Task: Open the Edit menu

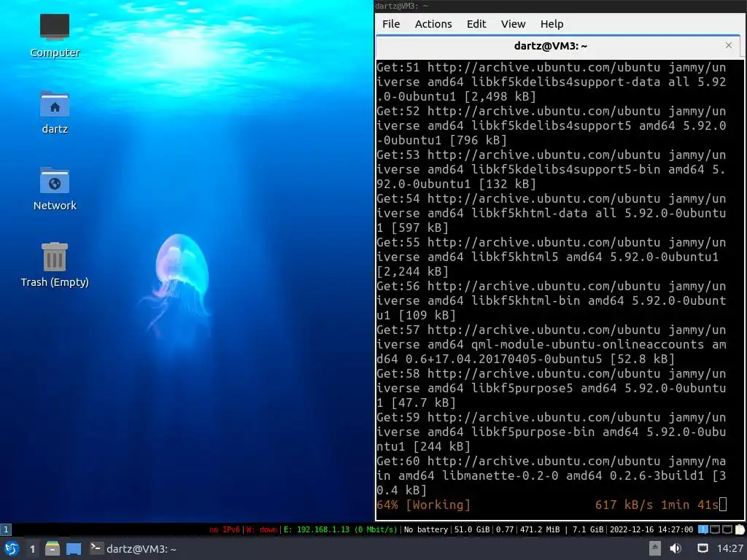Action: 476,24
